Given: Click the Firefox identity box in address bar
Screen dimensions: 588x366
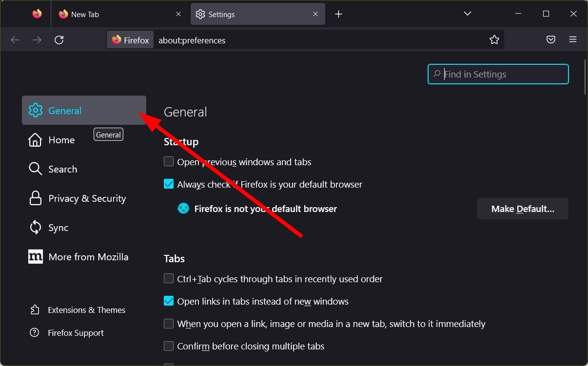Looking at the screenshot, I should coord(130,40).
